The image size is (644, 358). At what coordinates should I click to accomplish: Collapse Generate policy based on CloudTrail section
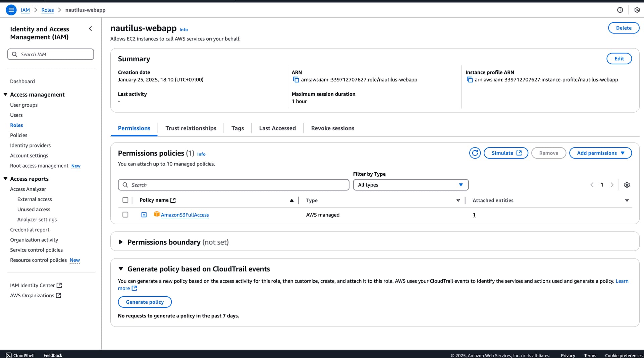(121, 269)
